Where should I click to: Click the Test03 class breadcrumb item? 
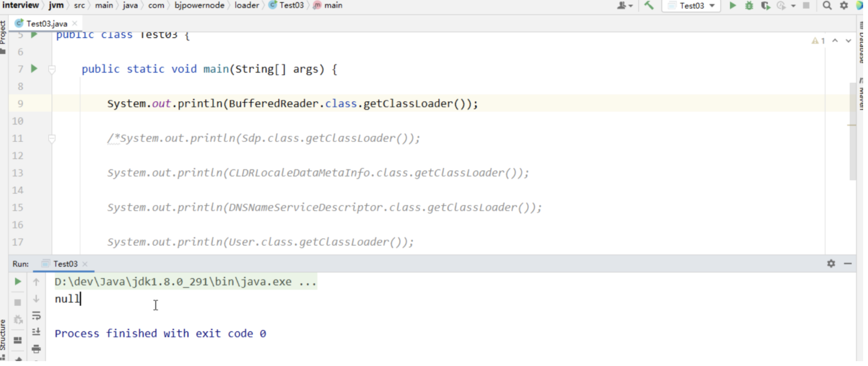[x=287, y=5]
